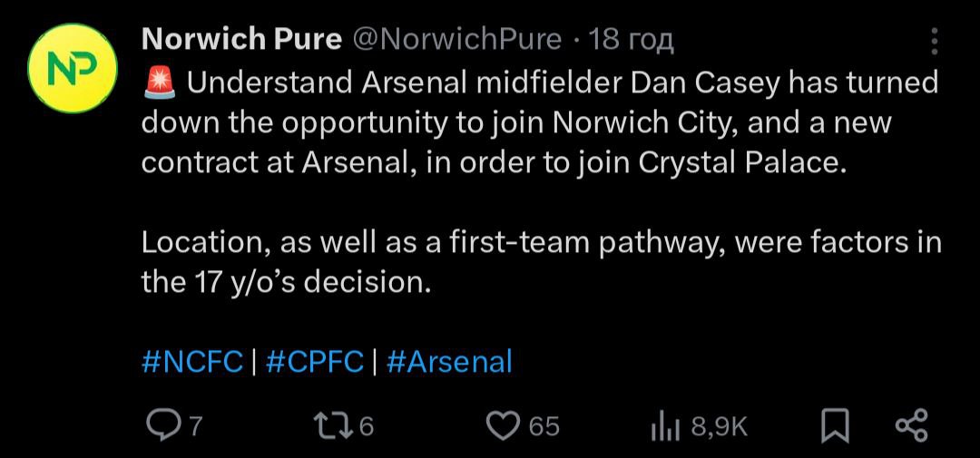The image size is (980, 458).
Task: Click the like count of 65
Action: [544, 425]
